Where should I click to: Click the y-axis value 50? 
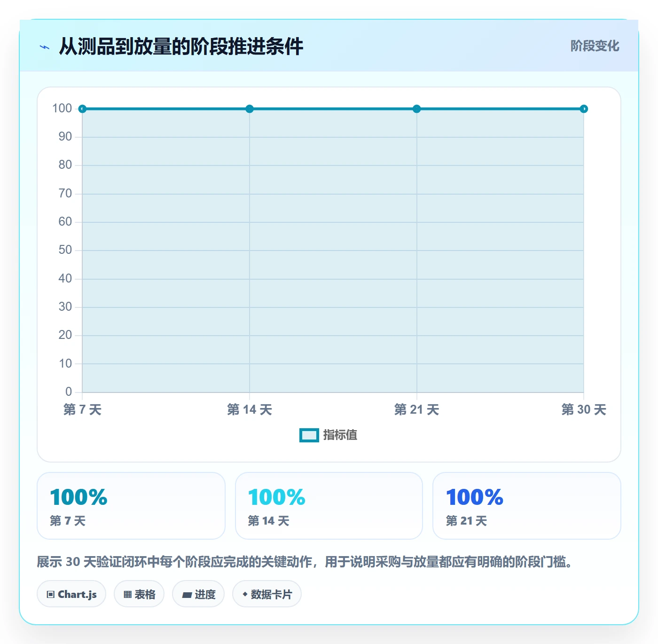point(65,250)
